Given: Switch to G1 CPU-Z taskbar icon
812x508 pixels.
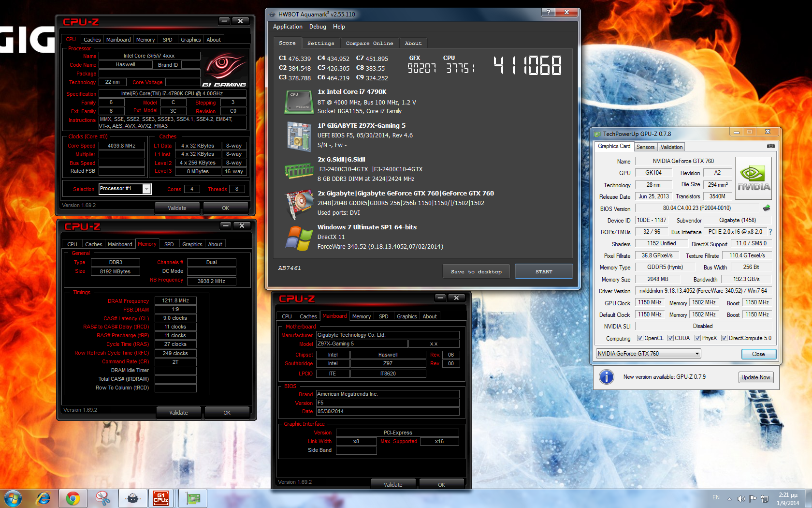Looking at the screenshot, I should click(161, 498).
